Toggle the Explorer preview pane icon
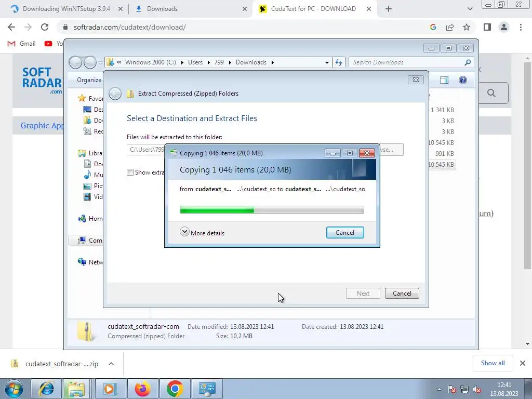 [x=444, y=79]
